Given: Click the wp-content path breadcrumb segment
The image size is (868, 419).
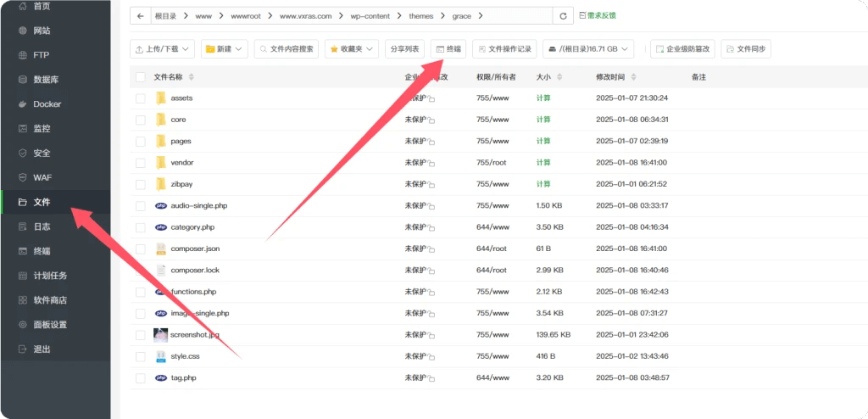Looking at the screenshot, I should point(368,16).
